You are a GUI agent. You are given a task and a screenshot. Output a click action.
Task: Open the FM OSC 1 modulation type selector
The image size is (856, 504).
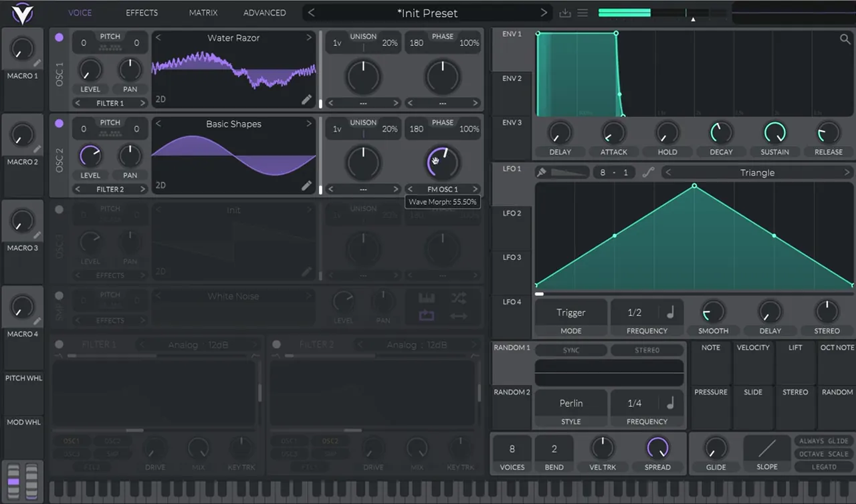[x=443, y=189]
